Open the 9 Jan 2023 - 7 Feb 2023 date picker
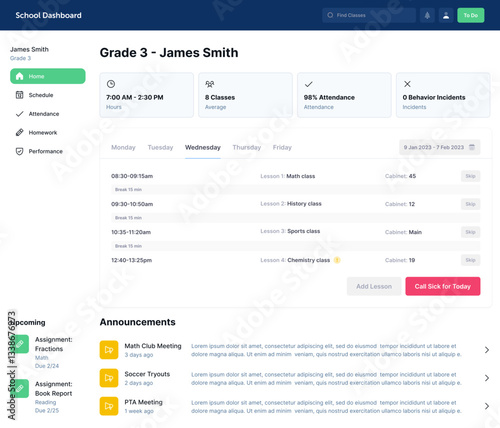Image resolution: width=500 pixels, height=428 pixels. (440, 147)
